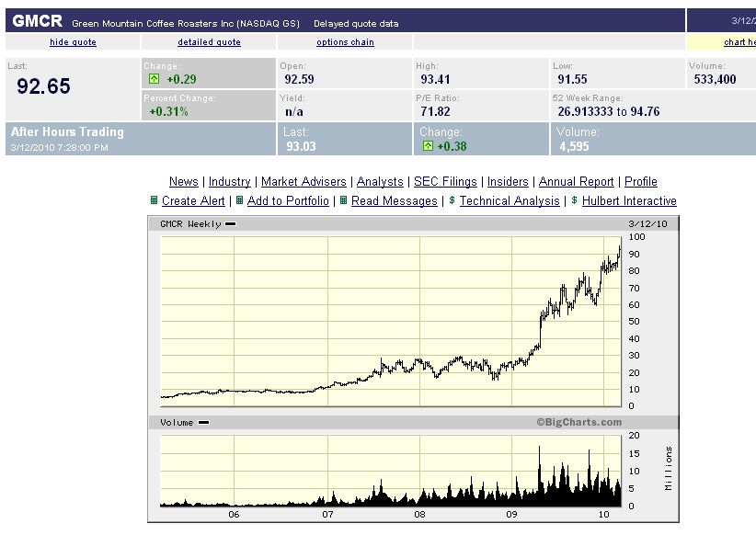Click the GMCR Weekly legend line marker
The height and width of the screenshot is (535, 756).
(x=231, y=223)
